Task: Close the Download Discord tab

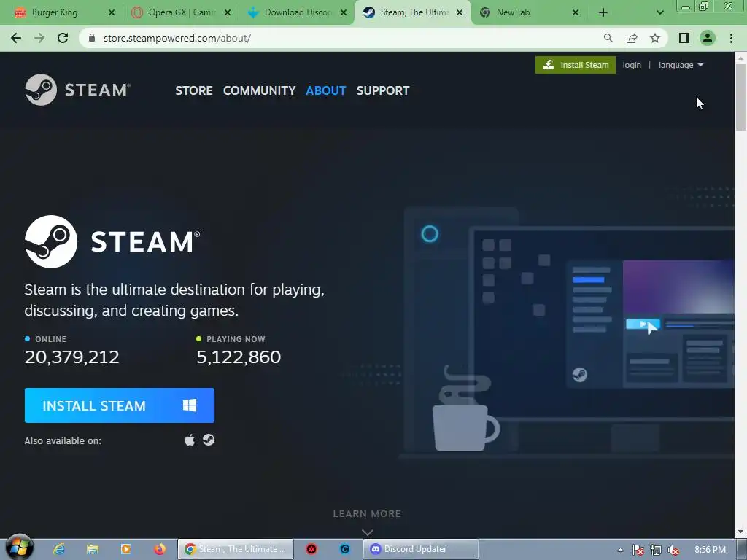Action: click(x=344, y=13)
